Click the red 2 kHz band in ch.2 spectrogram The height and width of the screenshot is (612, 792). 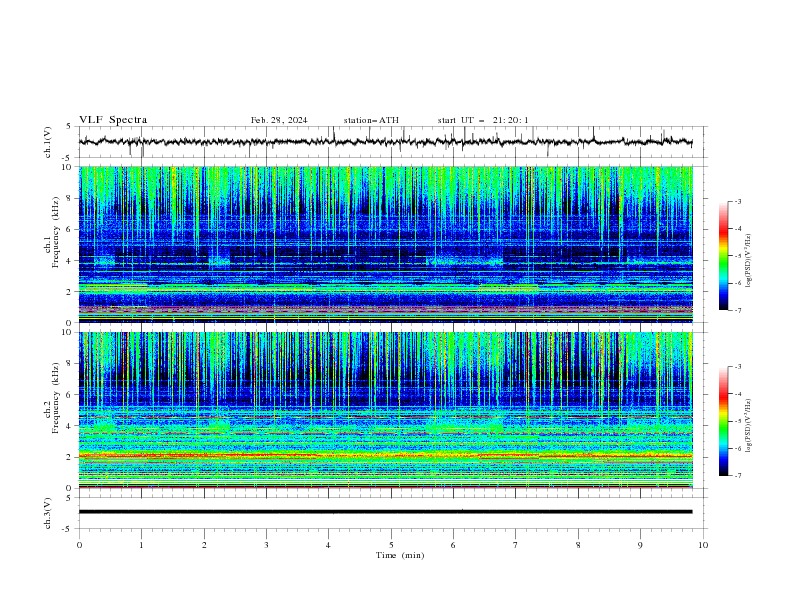click(x=385, y=456)
